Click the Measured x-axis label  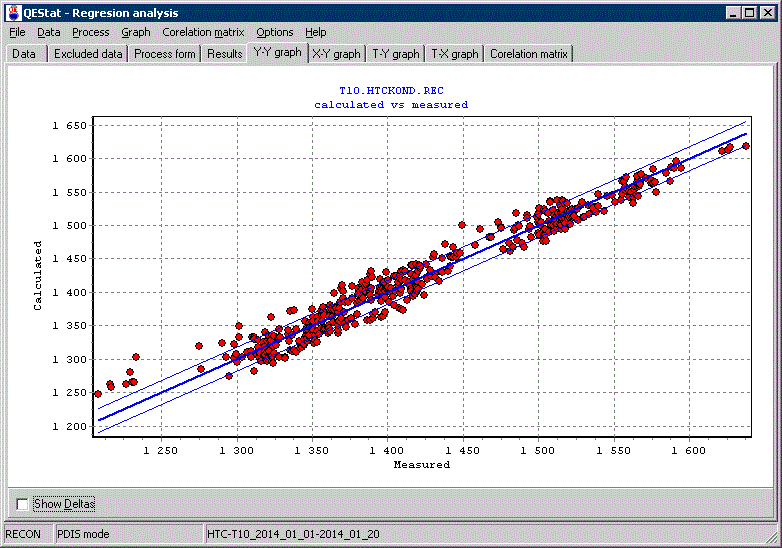(422, 465)
